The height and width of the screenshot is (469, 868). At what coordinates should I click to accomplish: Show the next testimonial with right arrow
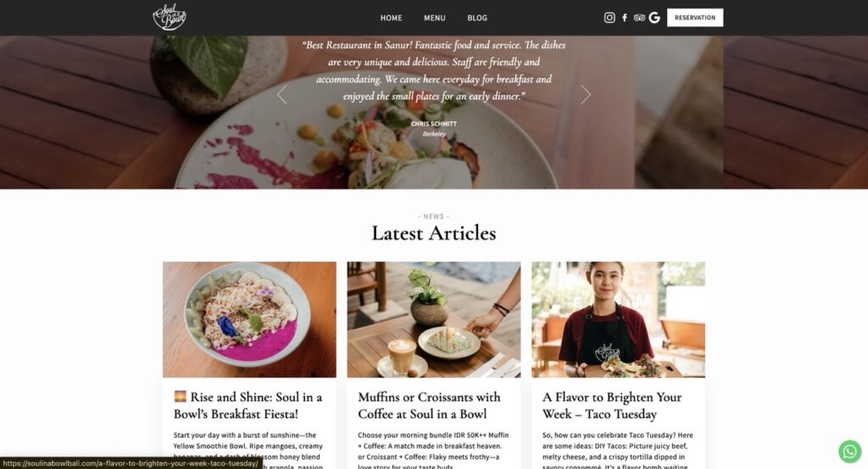pos(586,95)
